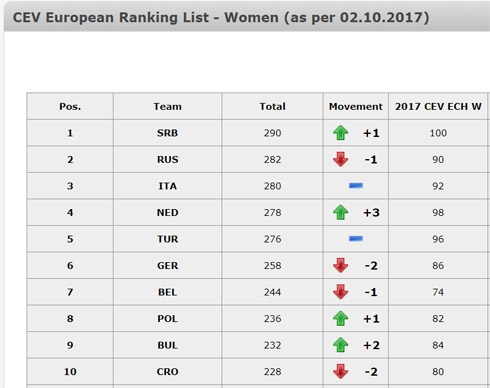Click the red down arrow in GER row
The image size is (490, 388).
click(x=341, y=265)
